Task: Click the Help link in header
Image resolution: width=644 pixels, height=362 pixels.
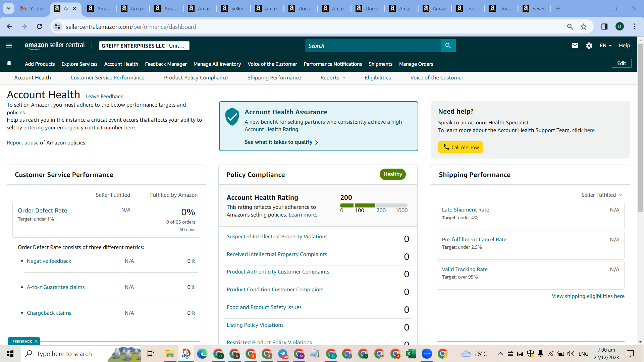Action: [x=624, y=46]
